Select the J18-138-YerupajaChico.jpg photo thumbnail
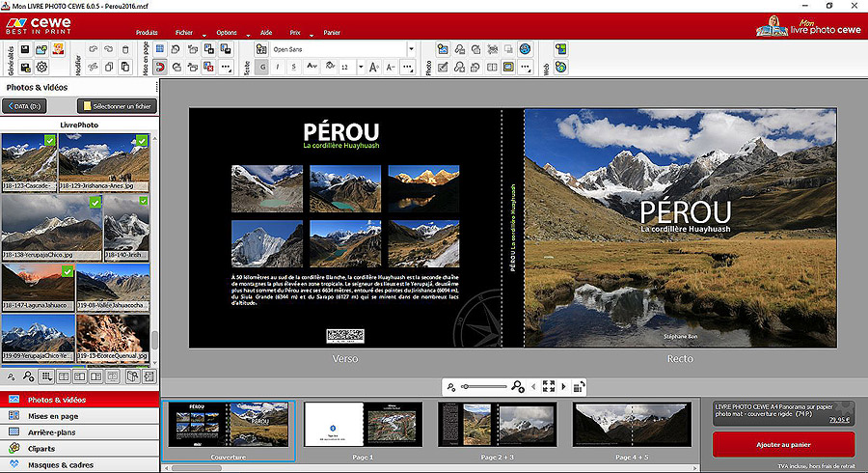 click(x=51, y=228)
